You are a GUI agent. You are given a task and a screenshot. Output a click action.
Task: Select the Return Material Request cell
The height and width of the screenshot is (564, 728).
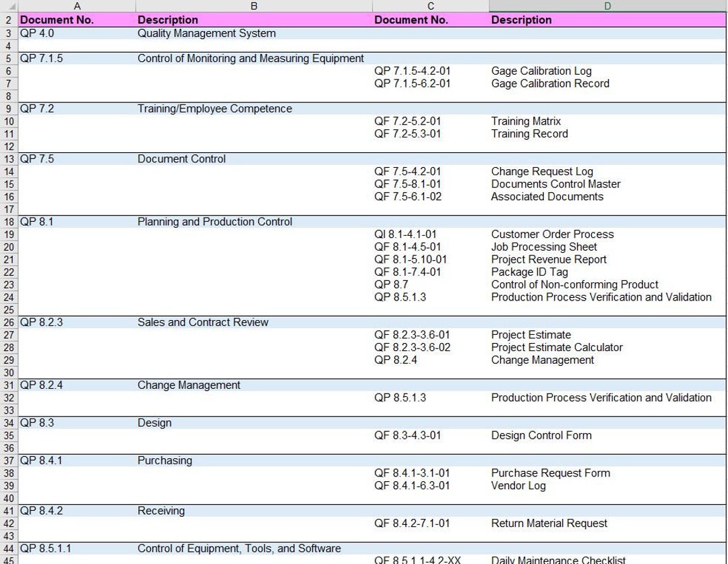(549, 523)
